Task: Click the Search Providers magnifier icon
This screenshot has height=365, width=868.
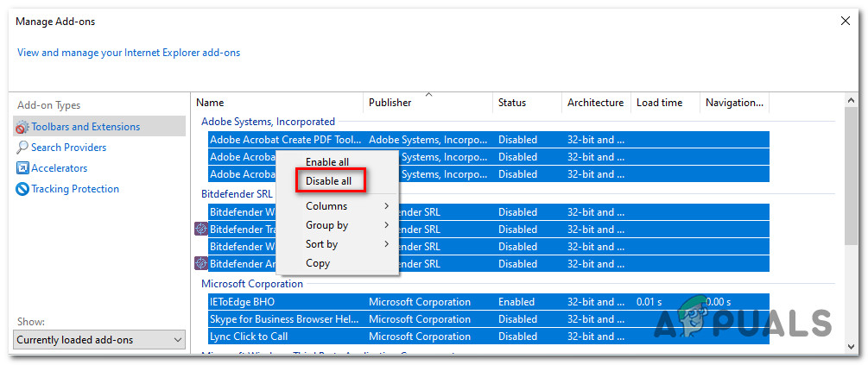Action: pyautogui.click(x=22, y=148)
